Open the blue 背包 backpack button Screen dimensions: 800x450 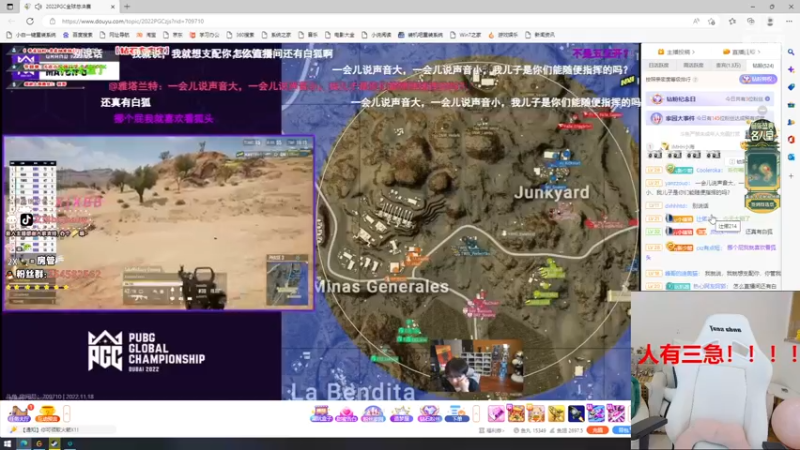pyautogui.click(x=621, y=431)
